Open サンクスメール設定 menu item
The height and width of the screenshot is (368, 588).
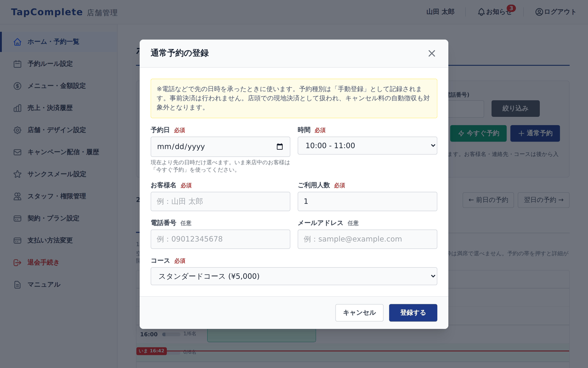(x=59, y=174)
